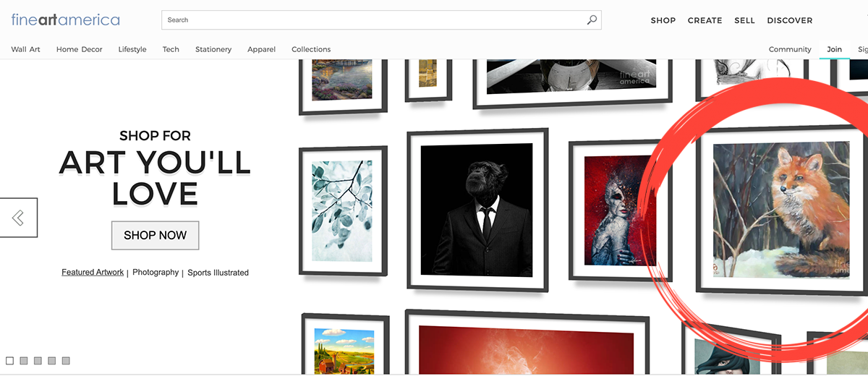Click the Join link
868x384 pixels.
(x=835, y=49)
